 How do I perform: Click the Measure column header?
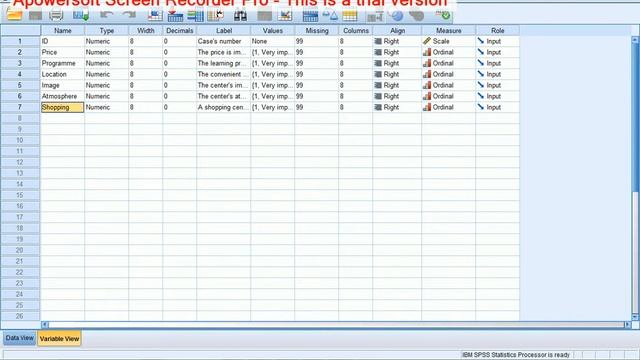tap(449, 31)
